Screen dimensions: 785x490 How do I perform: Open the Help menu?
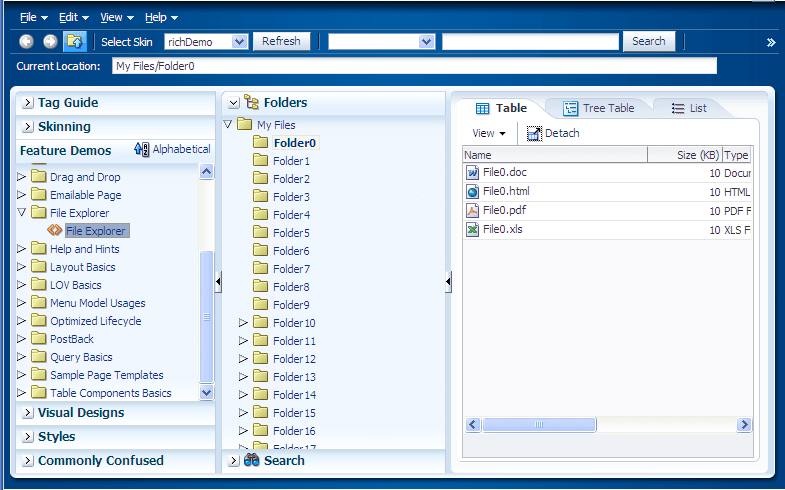[161, 18]
